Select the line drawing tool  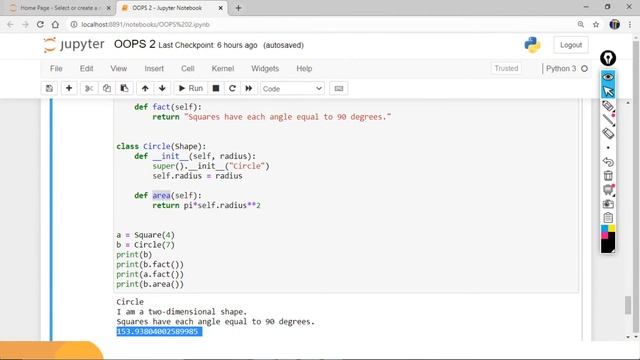pyautogui.click(x=608, y=120)
